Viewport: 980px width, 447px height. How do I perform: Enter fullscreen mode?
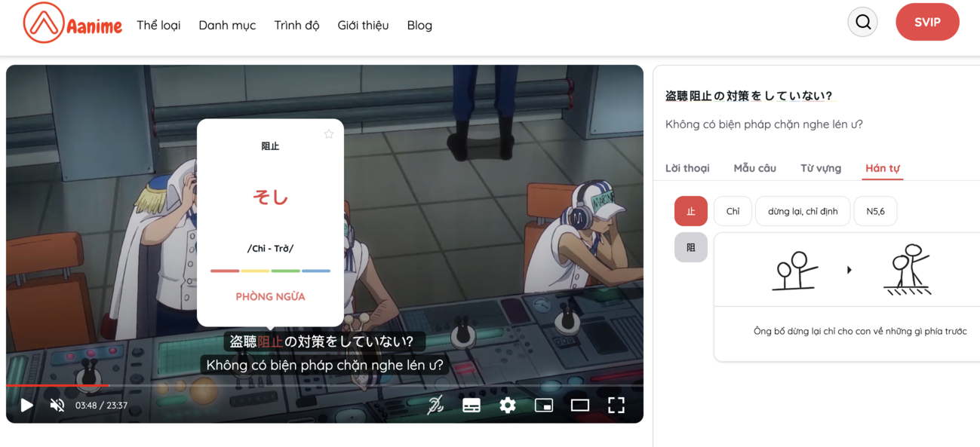[x=616, y=405]
